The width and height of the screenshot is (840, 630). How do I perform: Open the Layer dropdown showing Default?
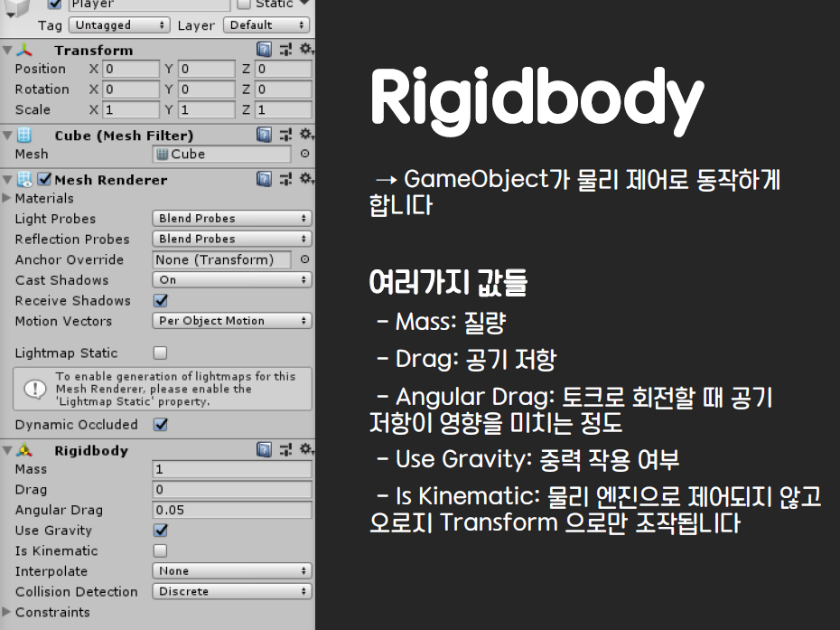click(266, 25)
